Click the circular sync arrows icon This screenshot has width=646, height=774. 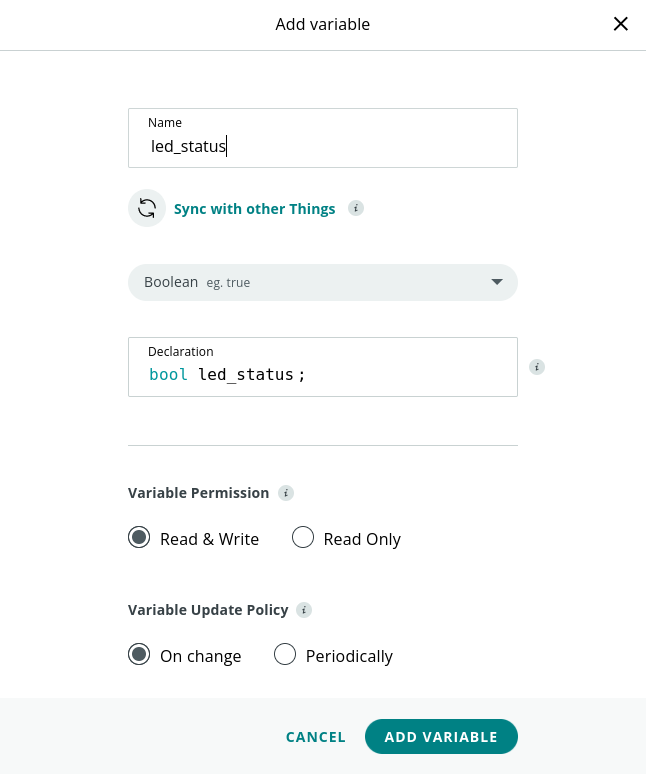click(x=147, y=208)
